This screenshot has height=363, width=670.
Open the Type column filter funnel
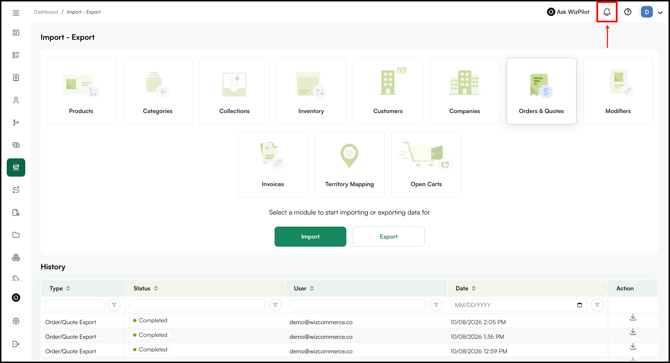(x=114, y=305)
